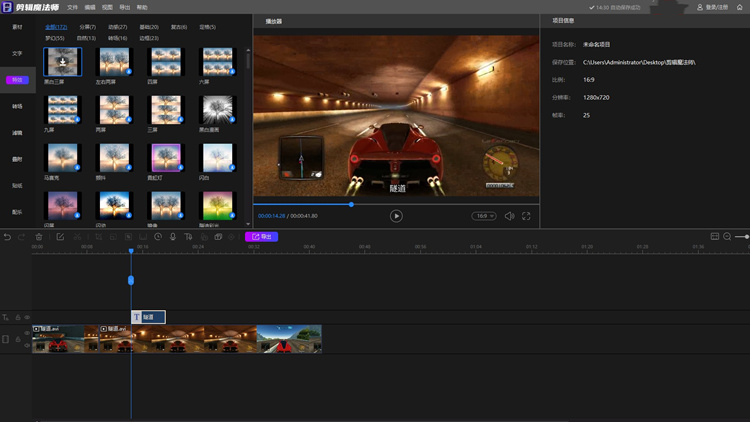Switch to 滤镜 sidebar tab
750x422 pixels.
click(x=17, y=133)
